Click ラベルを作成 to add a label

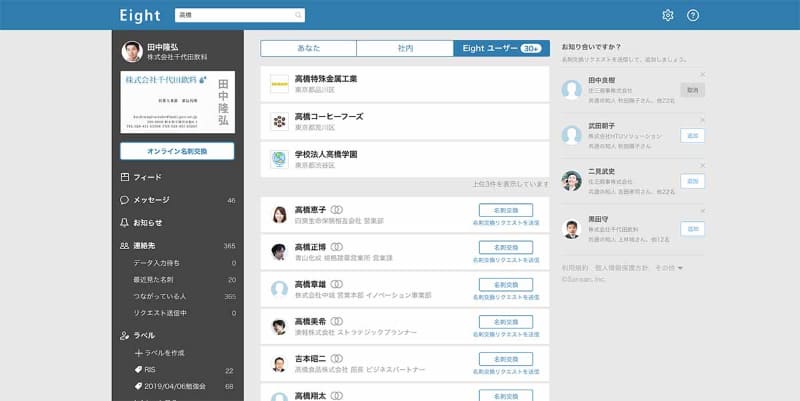[x=159, y=353]
